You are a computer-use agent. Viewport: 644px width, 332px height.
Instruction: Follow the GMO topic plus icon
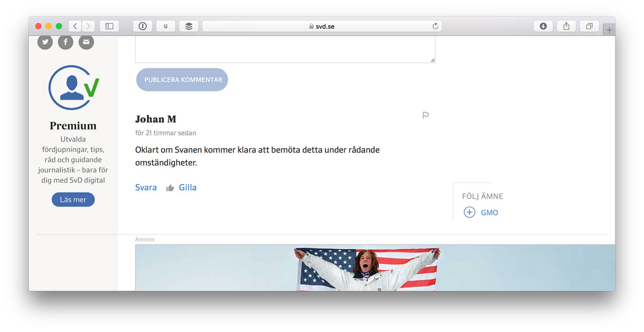[x=469, y=212]
